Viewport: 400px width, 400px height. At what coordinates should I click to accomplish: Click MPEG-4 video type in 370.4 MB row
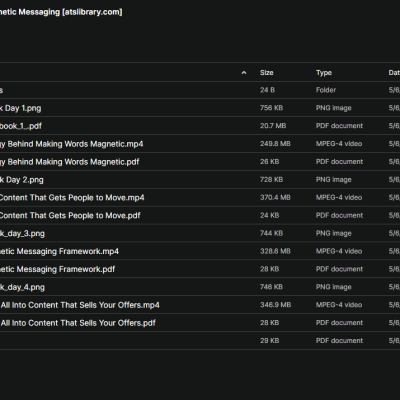click(339, 198)
